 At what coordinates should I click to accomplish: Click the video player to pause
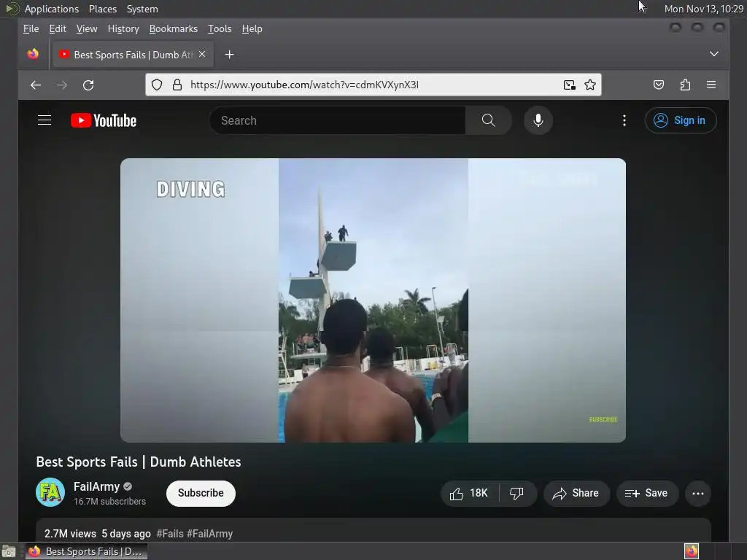tap(373, 300)
